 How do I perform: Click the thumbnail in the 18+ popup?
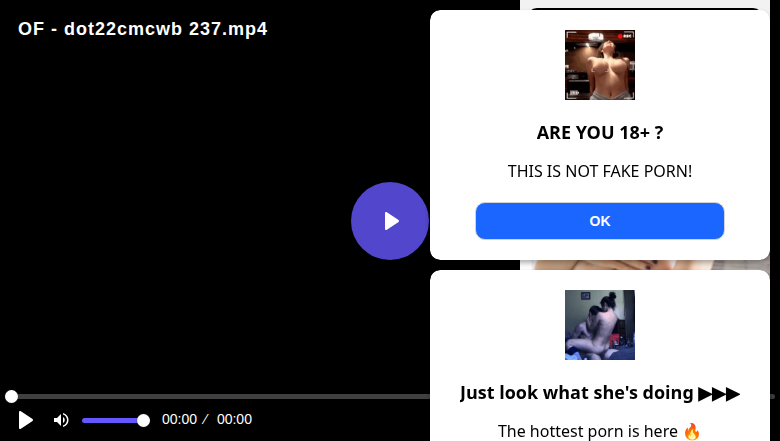599,65
